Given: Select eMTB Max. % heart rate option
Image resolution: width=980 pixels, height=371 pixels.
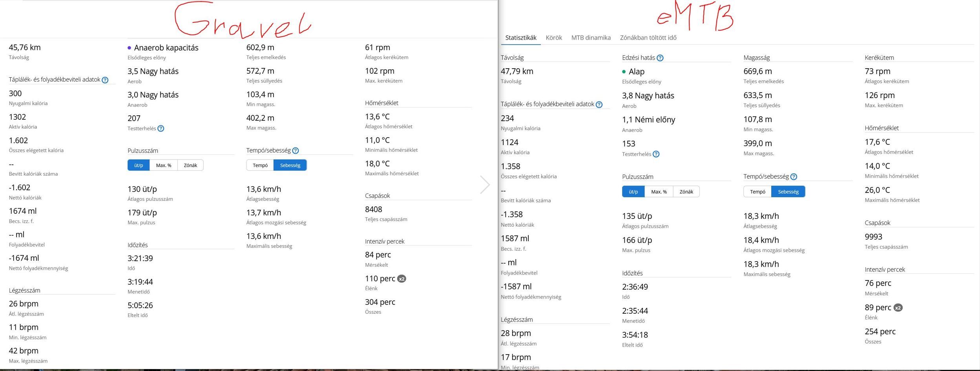Looking at the screenshot, I should tap(659, 192).
